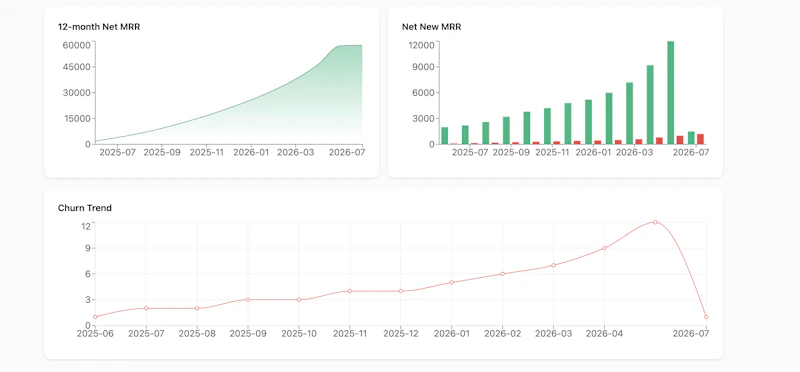Screen dimensions: 800x372
Task: Select the 3000 y-axis label
Action: [424, 118]
